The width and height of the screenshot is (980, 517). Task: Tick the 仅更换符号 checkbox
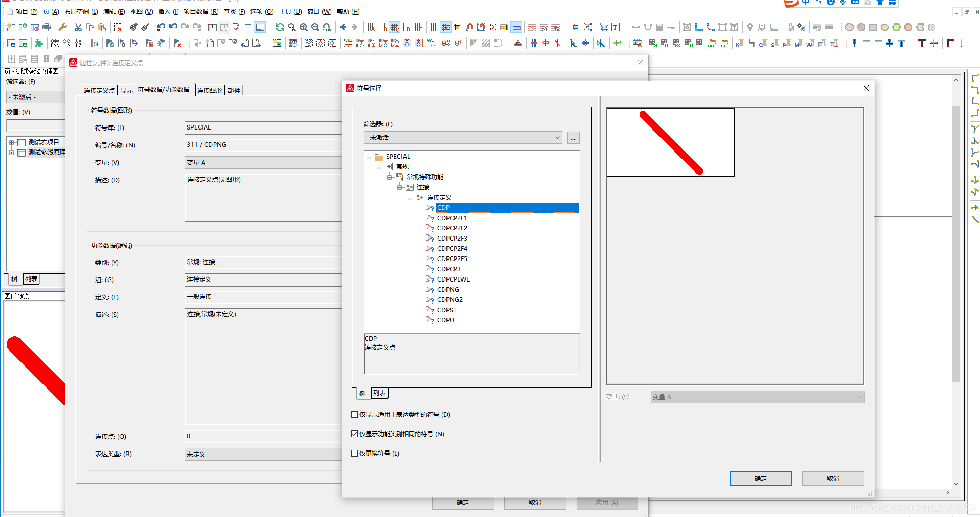point(355,454)
